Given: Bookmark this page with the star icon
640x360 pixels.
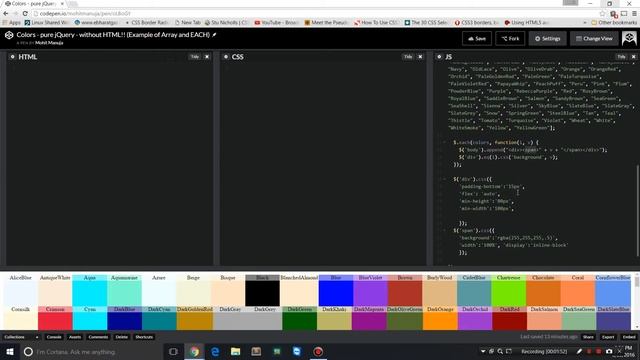Looking at the screenshot, I should [602, 13].
